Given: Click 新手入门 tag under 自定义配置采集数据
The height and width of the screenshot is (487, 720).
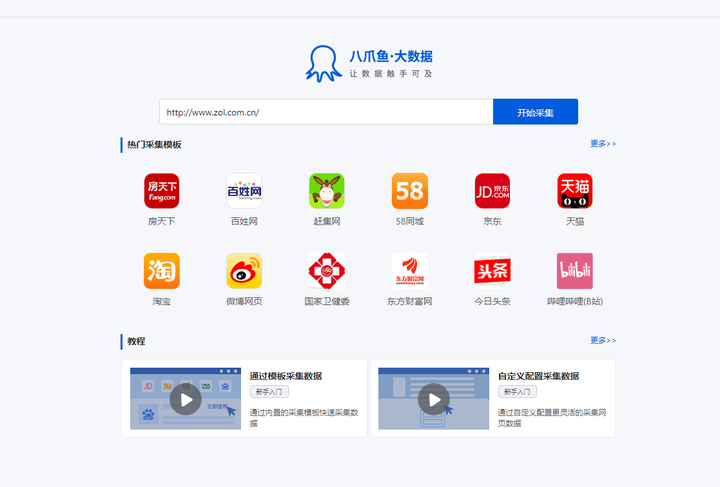Looking at the screenshot, I should point(517,392).
